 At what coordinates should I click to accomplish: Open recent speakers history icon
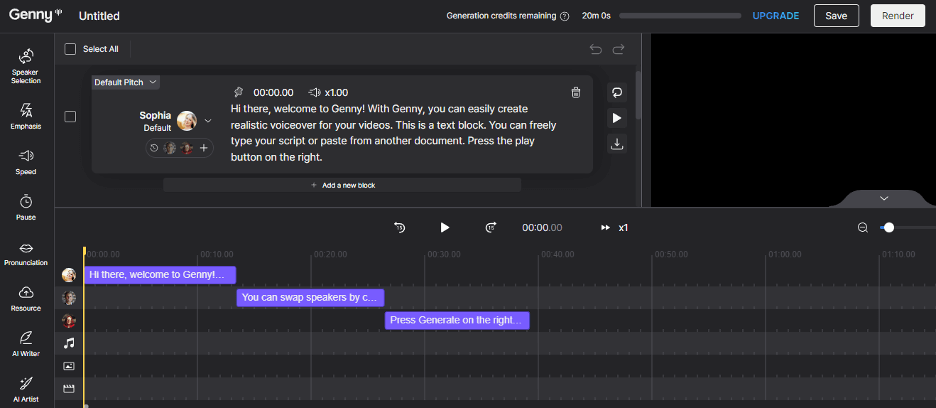click(x=155, y=148)
